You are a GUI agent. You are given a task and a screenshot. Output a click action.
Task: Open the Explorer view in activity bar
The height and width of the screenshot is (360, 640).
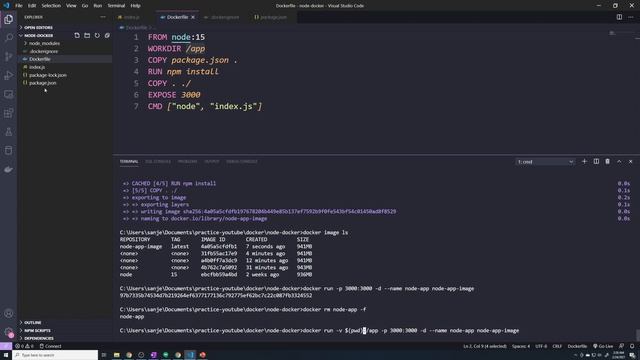point(9,19)
